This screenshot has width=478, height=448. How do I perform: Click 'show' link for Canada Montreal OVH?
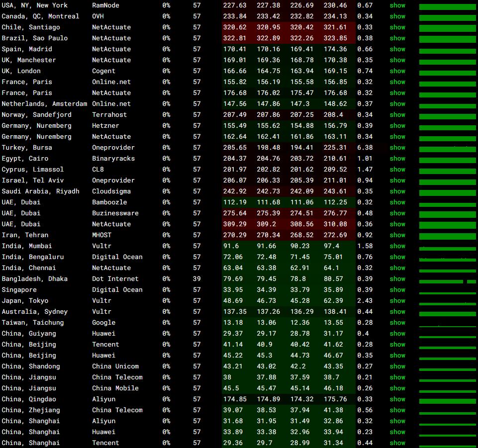click(x=397, y=16)
